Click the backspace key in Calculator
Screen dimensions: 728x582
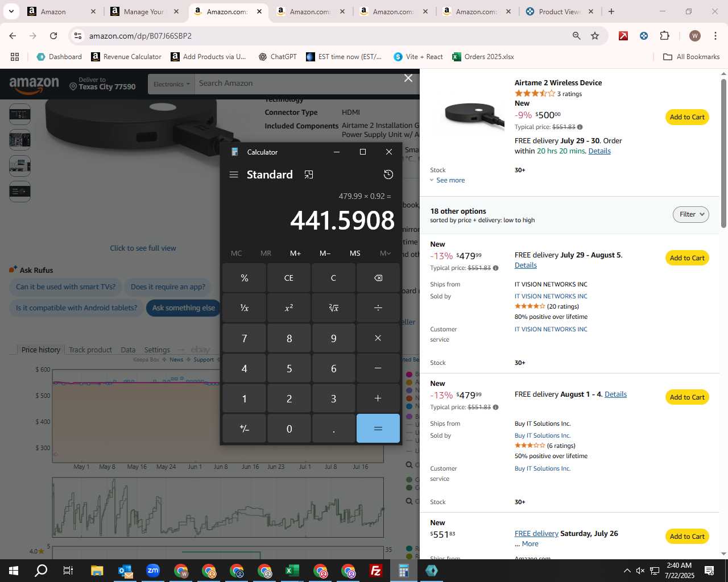pyautogui.click(x=378, y=278)
